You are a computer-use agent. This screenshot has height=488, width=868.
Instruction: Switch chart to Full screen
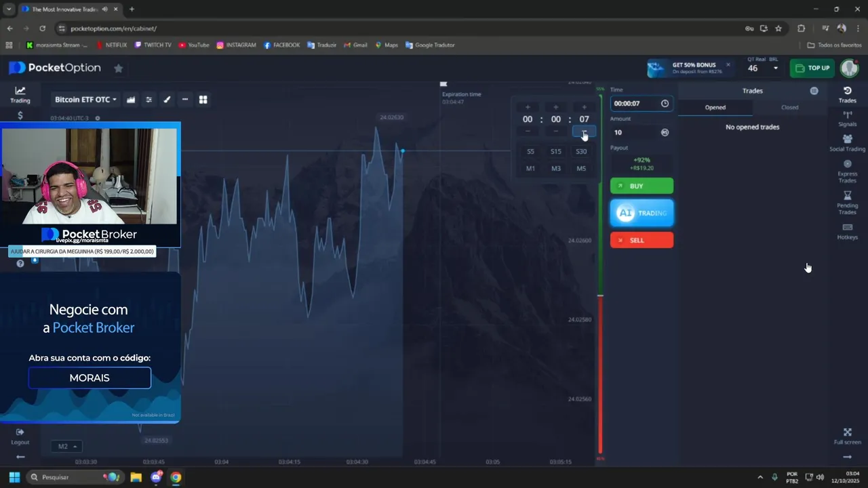coord(847,436)
